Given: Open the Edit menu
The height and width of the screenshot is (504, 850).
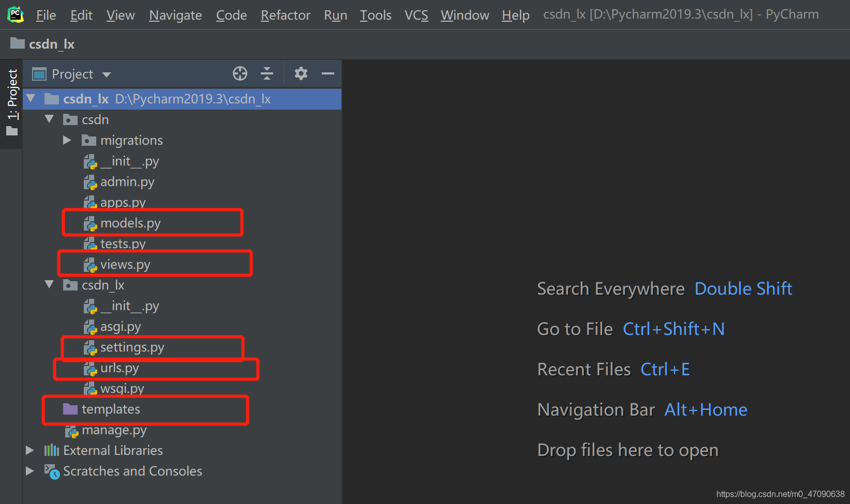Looking at the screenshot, I should [81, 15].
